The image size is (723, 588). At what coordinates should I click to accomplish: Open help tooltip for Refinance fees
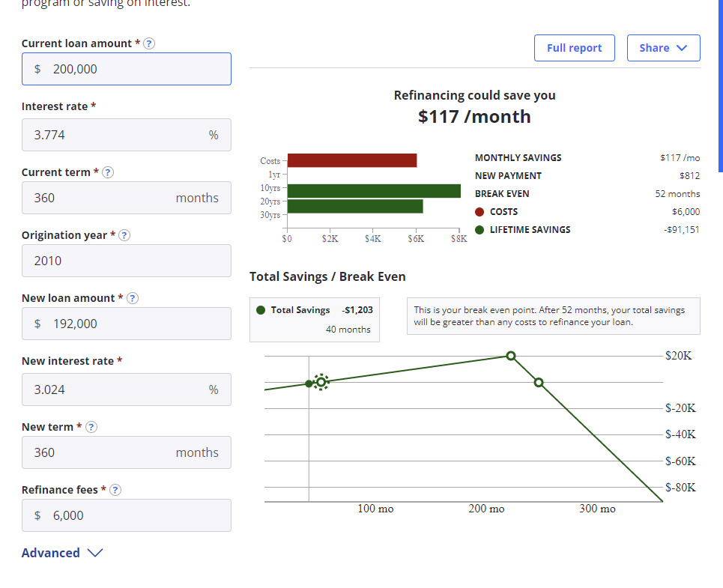pyautogui.click(x=115, y=490)
